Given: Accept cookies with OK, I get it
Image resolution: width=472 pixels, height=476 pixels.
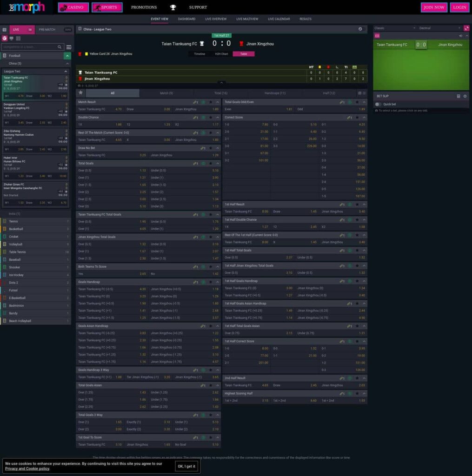Looking at the screenshot, I should click(186, 466).
